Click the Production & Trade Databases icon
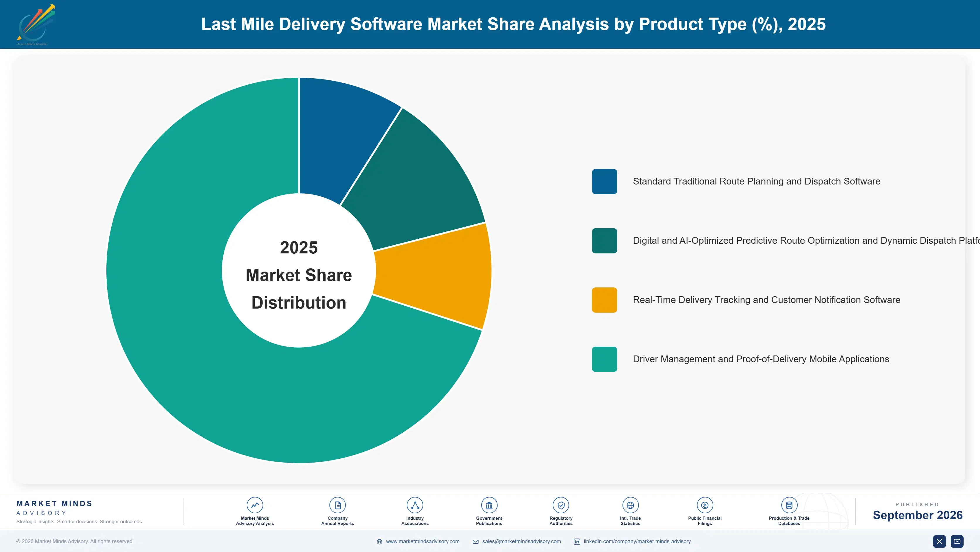 pos(789,505)
